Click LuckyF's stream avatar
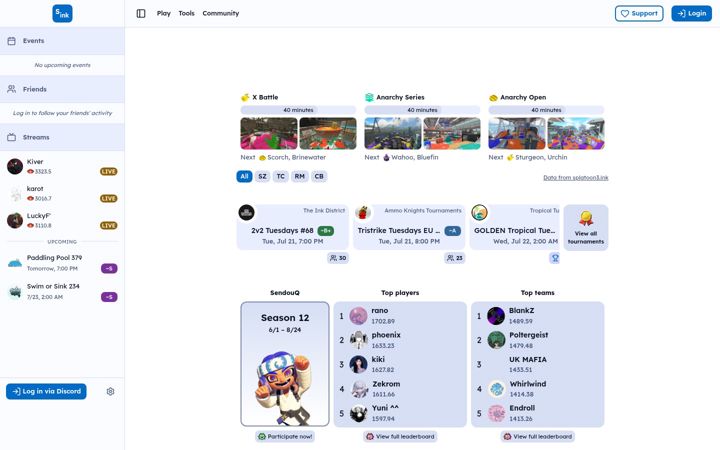Screen dimensions: 720x450 click(x=15, y=220)
